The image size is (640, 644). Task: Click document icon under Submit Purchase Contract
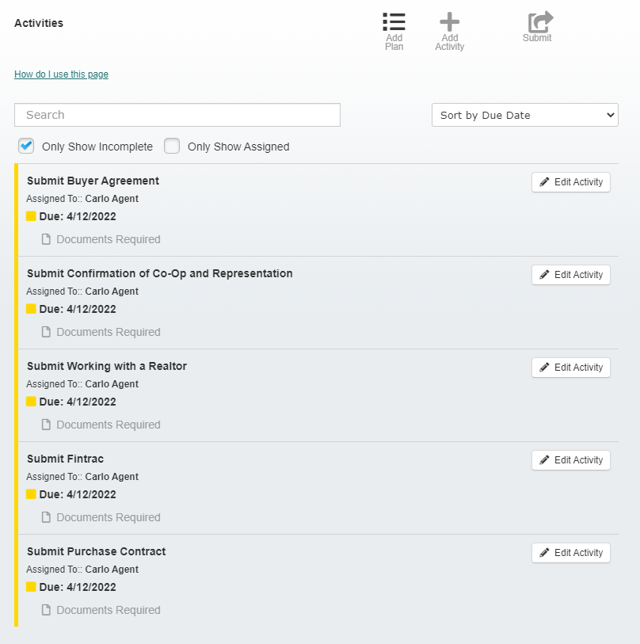[46, 610]
